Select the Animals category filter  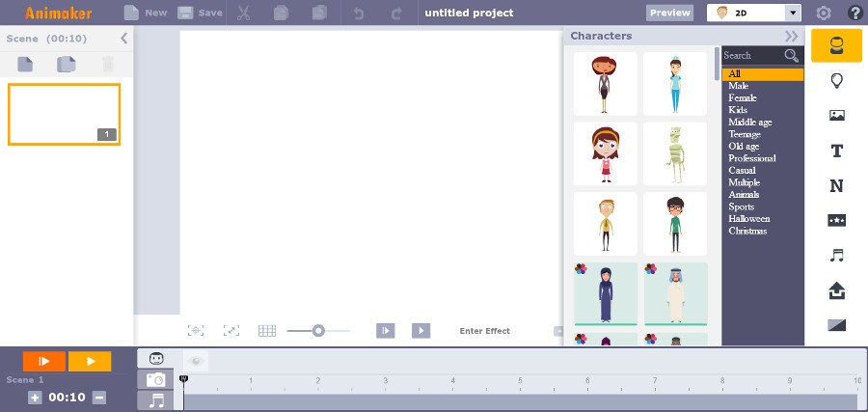click(744, 194)
